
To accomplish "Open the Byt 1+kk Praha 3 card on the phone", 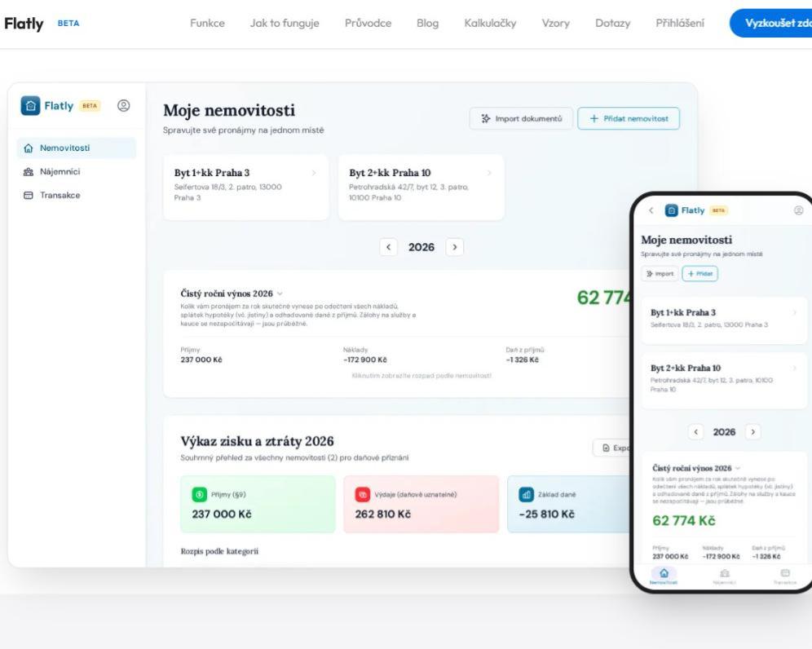I will 724,320.
